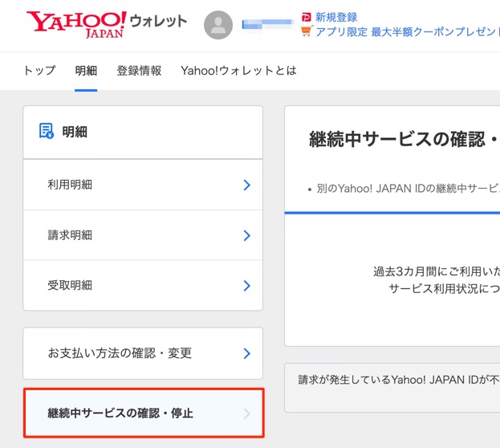Screen dimensions: 500x448
Task: Open 請求明細 in the sidebar
Action: (x=143, y=235)
